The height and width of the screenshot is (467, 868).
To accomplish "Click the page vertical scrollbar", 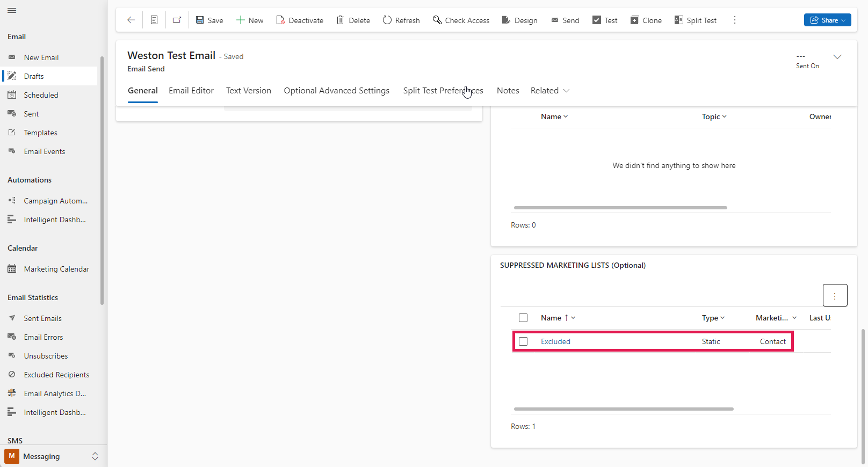I will [863, 396].
